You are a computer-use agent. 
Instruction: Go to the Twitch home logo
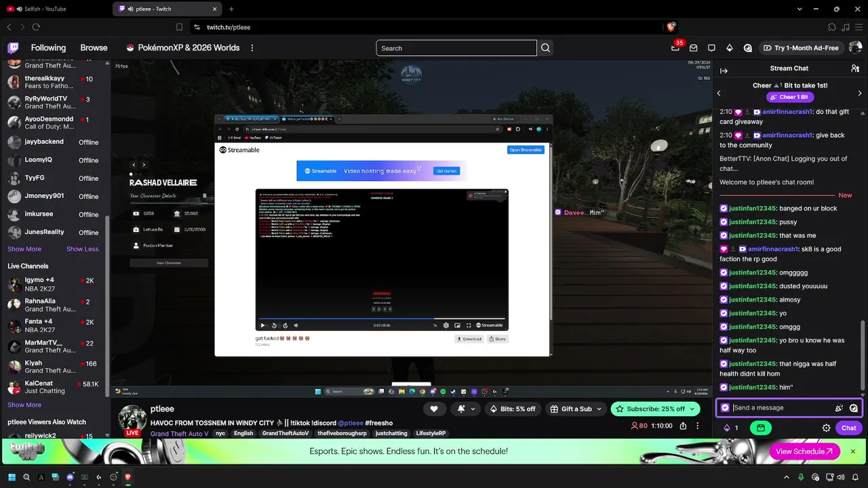point(13,48)
